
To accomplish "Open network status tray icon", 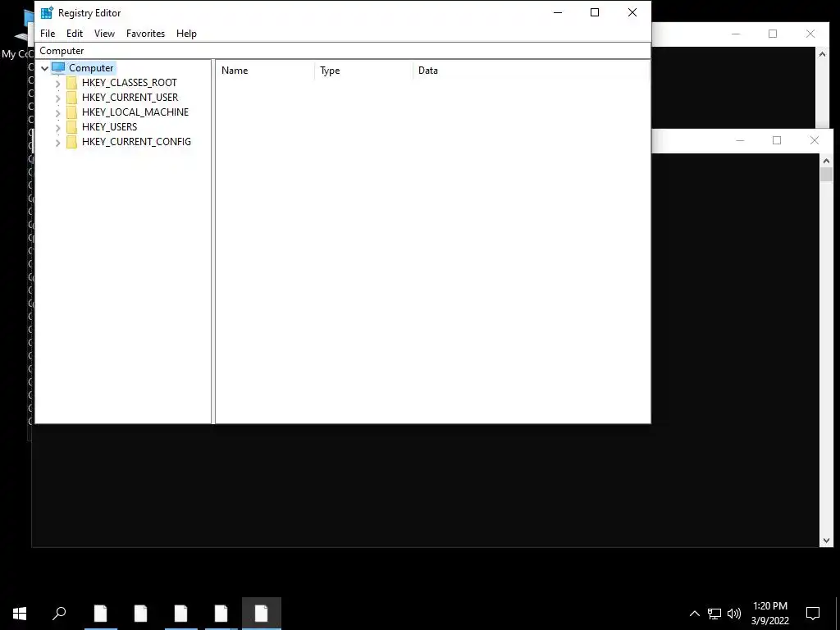I will click(x=714, y=614).
